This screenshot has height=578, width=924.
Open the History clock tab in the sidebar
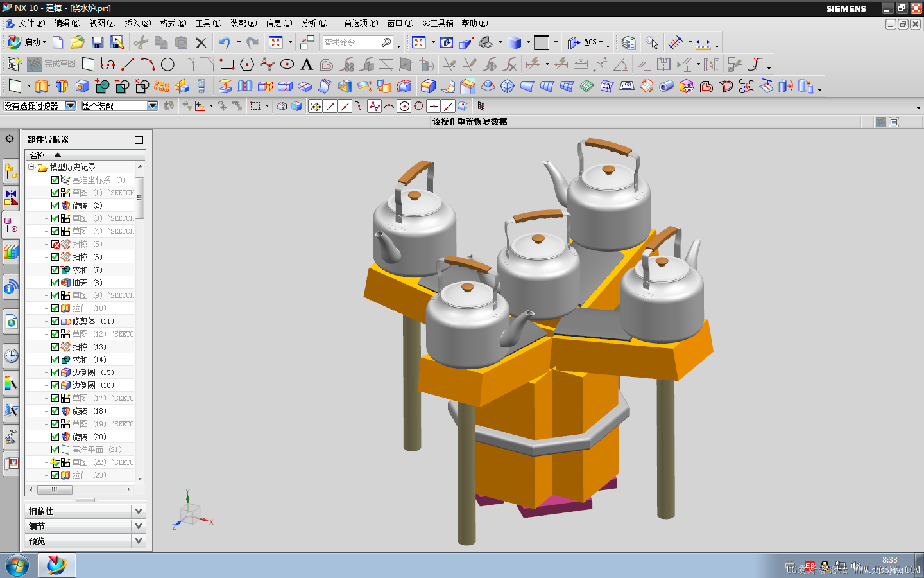pyautogui.click(x=11, y=355)
